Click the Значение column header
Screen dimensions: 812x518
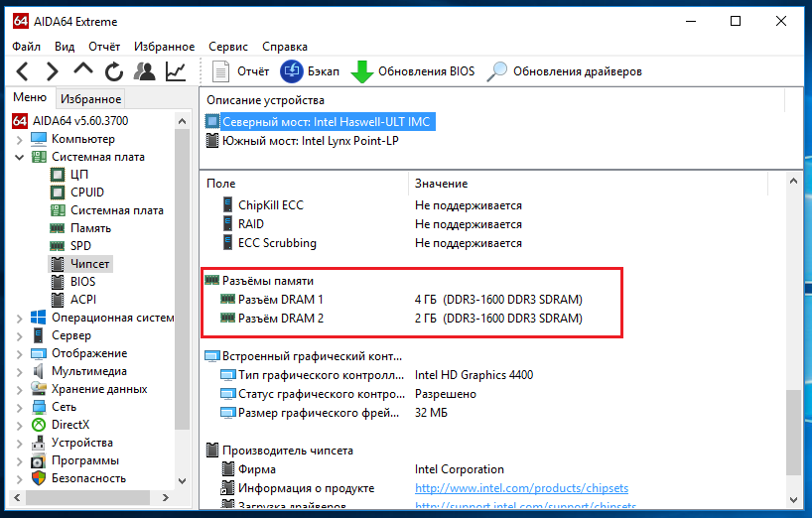pyautogui.click(x=441, y=184)
